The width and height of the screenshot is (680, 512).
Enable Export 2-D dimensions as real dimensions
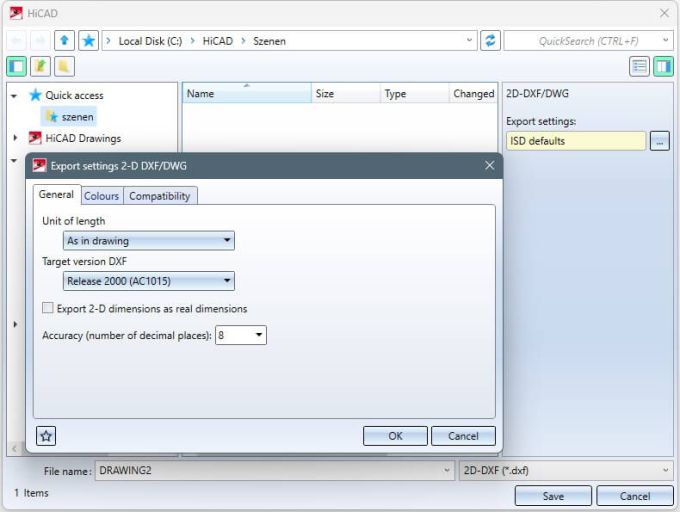tap(48, 308)
